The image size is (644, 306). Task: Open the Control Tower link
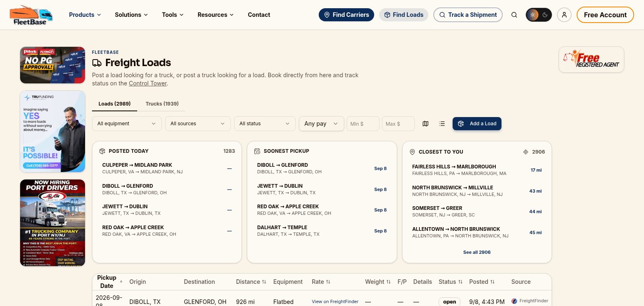pyautogui.click(x=148, y=83)
